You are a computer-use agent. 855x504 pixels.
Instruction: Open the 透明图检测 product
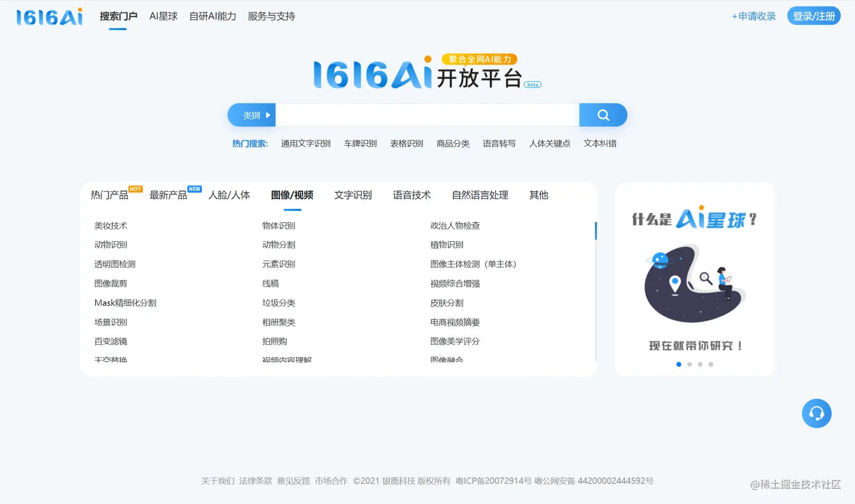[x=115, y=264]
